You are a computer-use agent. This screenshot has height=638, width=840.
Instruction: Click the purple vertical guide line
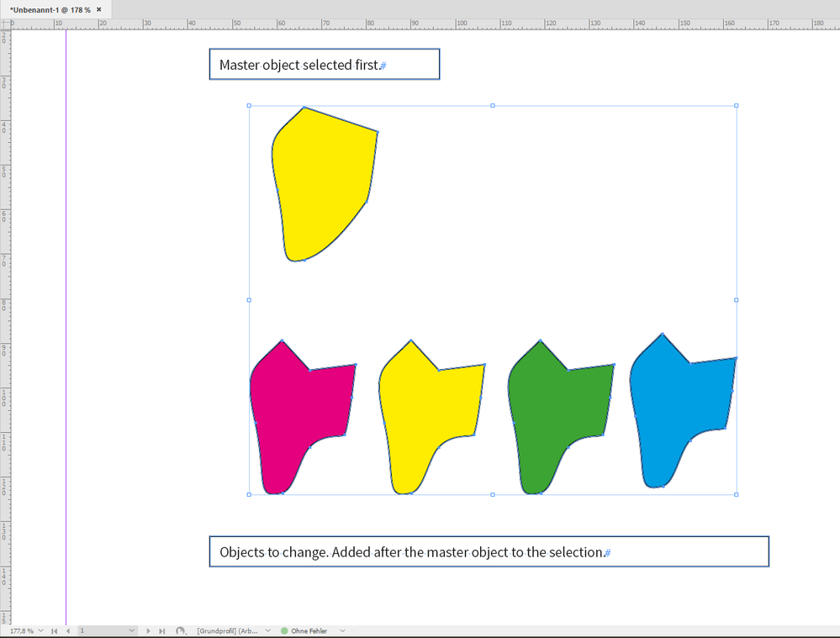click(66, 327)
